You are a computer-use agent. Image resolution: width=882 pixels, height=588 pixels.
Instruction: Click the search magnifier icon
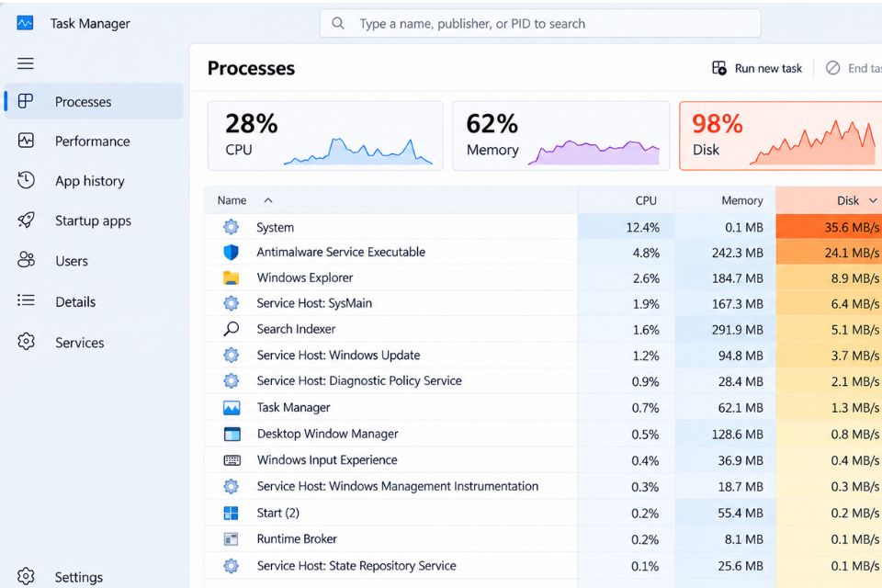pos(338,23)
